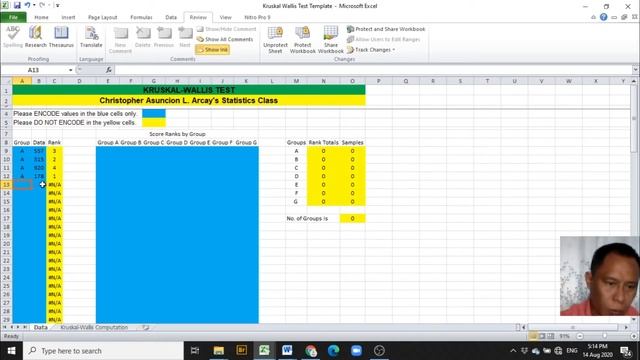Click Protect and Share Workbook
640x360 pixels.
click(386, 29)
